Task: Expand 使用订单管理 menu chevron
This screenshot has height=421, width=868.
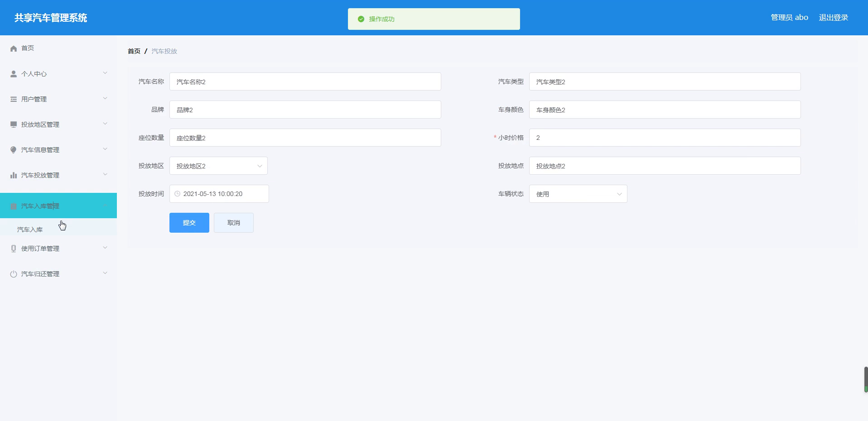Action: [x=105, y=248]
